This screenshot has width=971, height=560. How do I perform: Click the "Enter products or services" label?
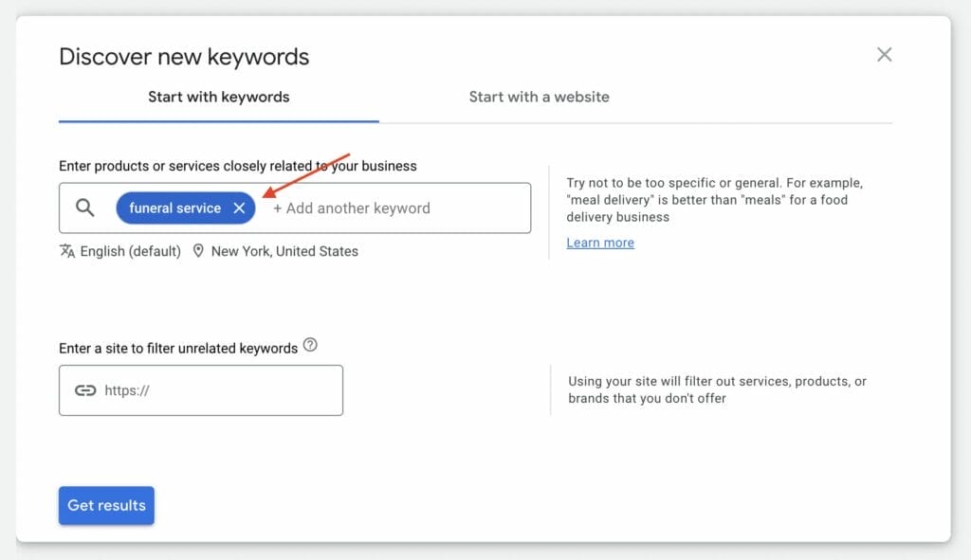click(x=237, y=165)
